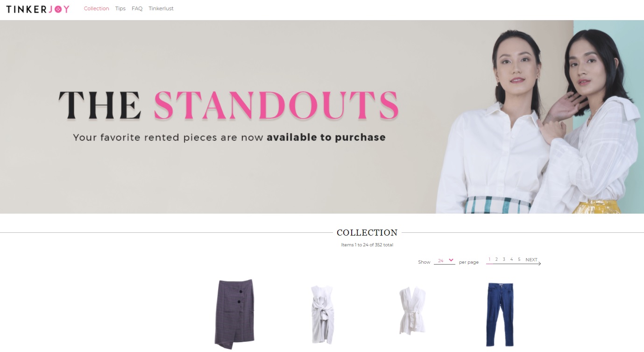Jump to page 3
Image resolution: width=644 pixels, height=352 pixels.
pos(504,259)
